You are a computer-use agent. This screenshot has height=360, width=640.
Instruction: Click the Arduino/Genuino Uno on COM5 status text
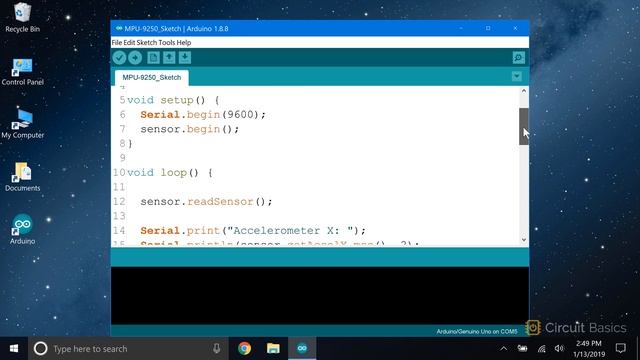pos(477,331)
